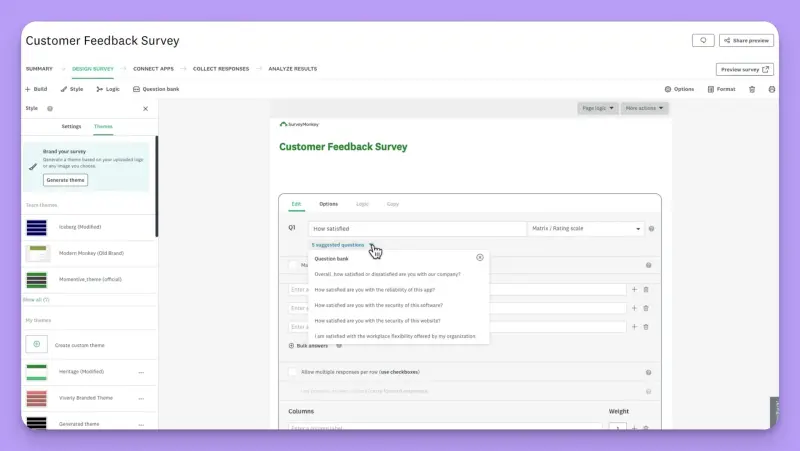Delete the first answer row
800x451 pixels.
pos(646,289)
